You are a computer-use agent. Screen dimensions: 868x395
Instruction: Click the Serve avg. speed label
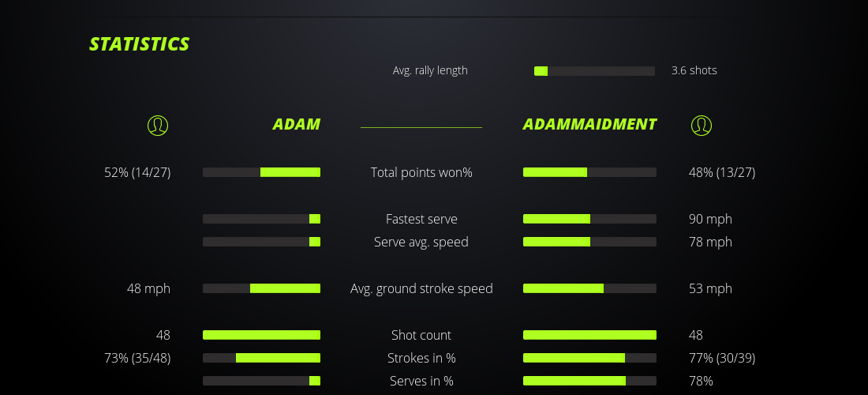click(x=421, y=242)
